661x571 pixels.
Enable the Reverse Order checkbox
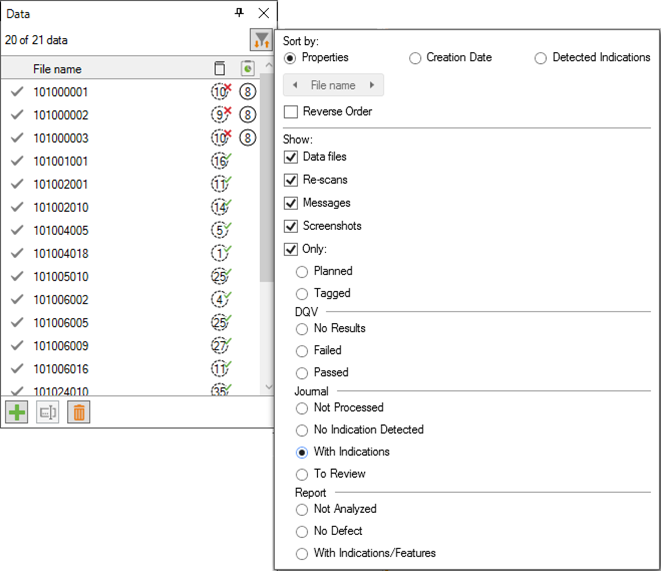pos(291,112)
